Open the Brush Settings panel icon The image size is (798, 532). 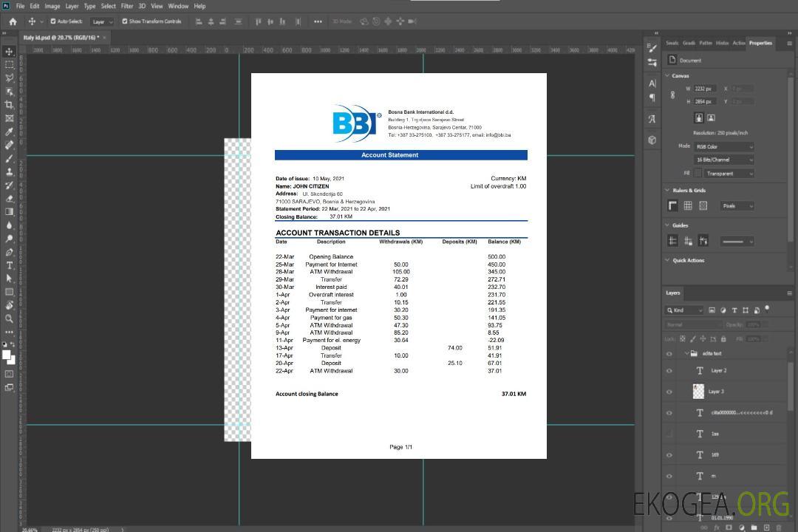[652, 48]
